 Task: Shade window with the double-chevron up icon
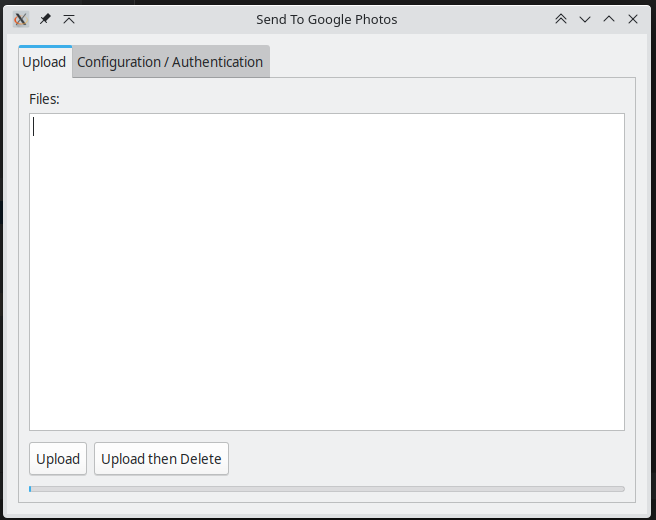click(561, 19)
